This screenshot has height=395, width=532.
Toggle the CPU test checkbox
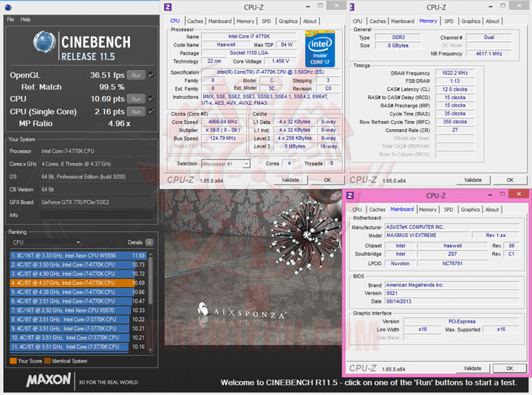[x=151, y=98]
